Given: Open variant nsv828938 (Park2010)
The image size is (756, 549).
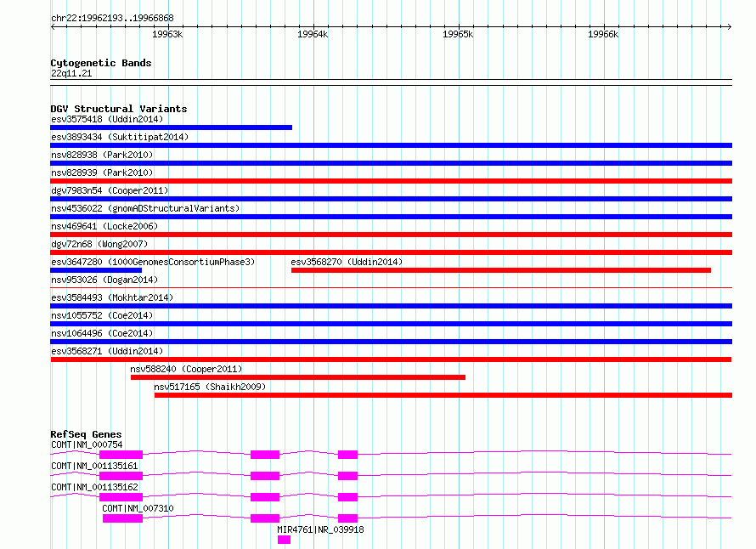Looking at the screenshot, I should 102,155.
